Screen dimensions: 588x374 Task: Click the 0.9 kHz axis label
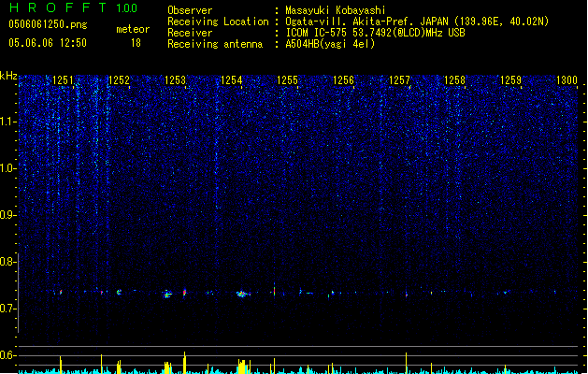[x=7, y=215]
